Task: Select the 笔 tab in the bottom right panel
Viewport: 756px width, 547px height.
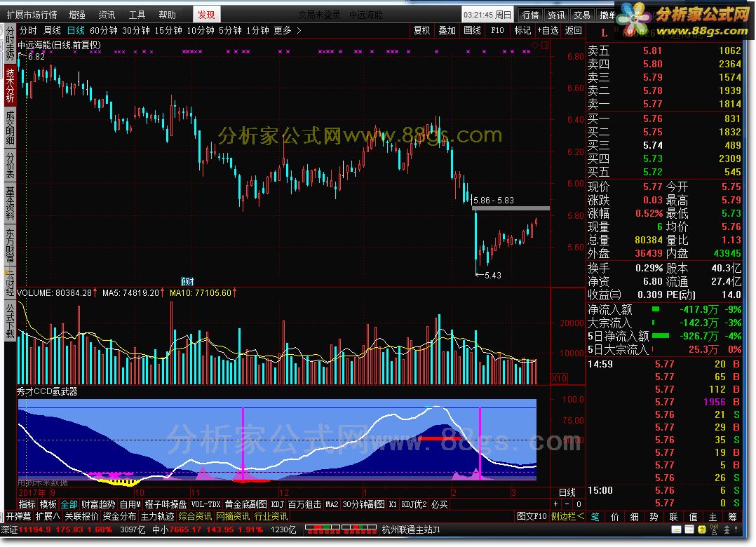Action: [595, 517]
